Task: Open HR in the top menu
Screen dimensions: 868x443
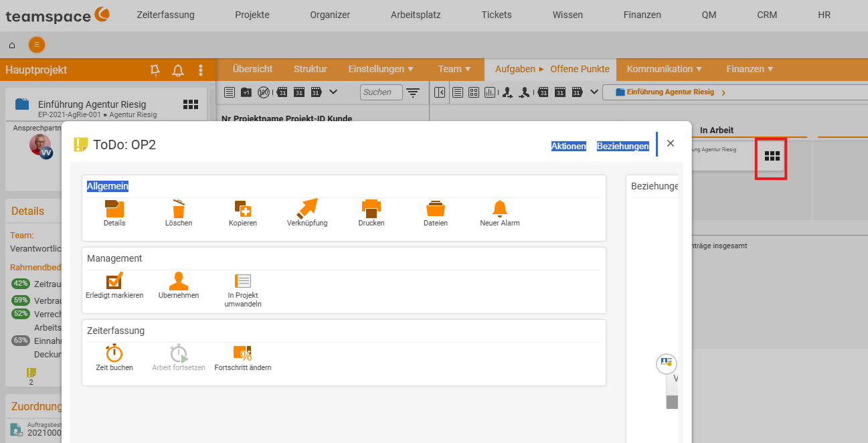Action: pos(824,15)
